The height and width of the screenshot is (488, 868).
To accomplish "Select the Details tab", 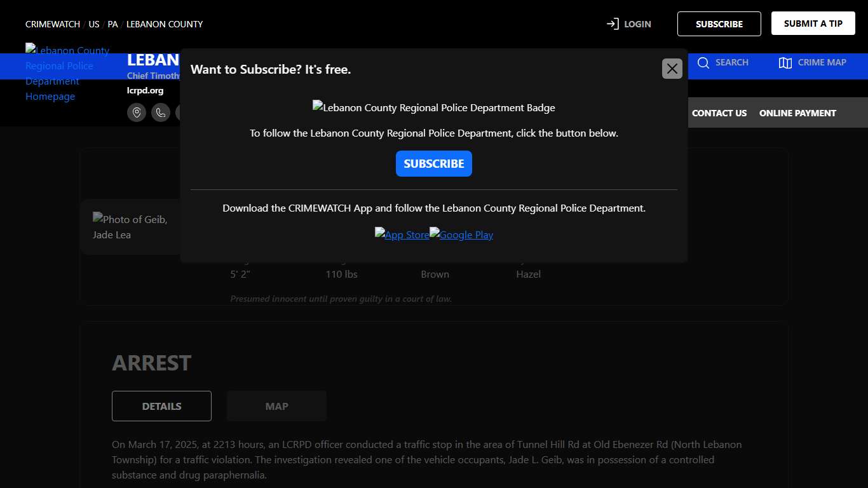I will [161, 406].
